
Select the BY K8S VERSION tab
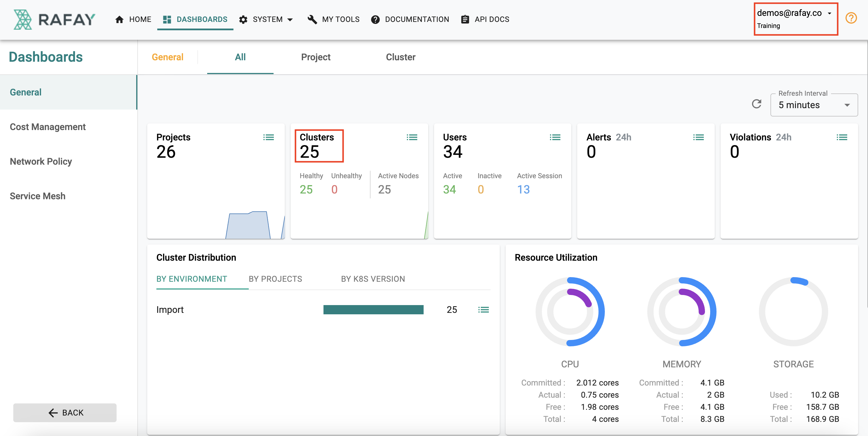(373, 279)
